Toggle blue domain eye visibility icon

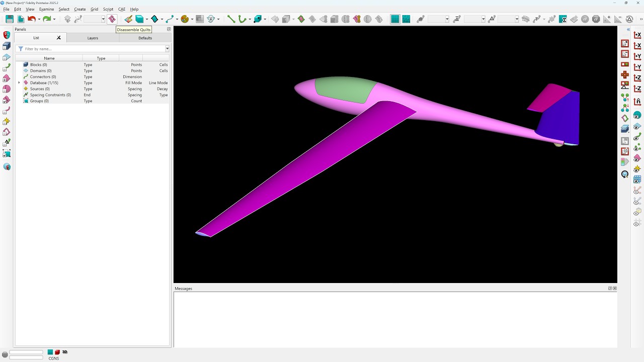pos(637,126)
